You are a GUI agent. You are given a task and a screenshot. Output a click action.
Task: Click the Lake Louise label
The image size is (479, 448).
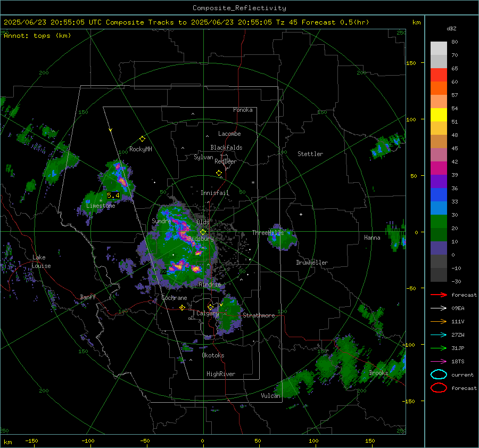[x=42, y=262]
